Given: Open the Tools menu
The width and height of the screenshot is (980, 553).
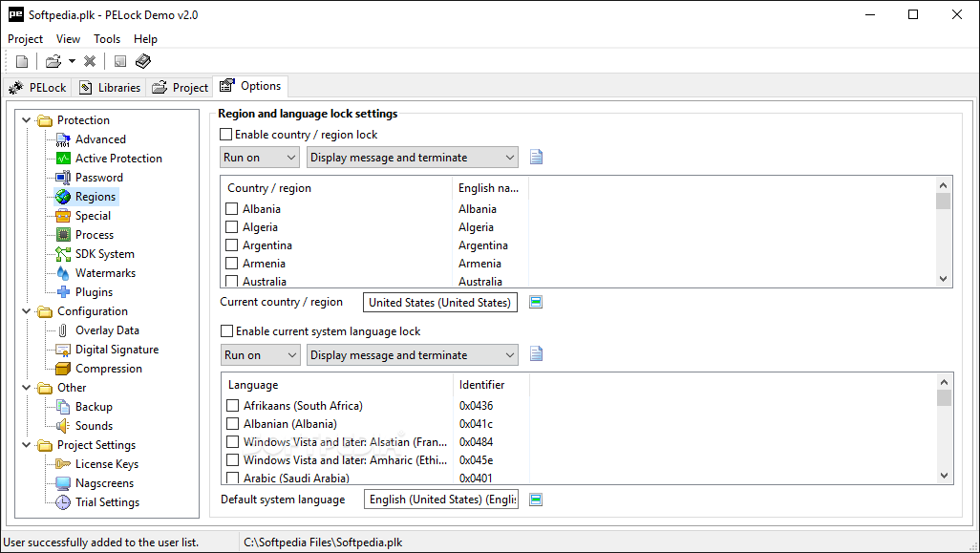Looking at the screenshot, I should coord(107,39).
